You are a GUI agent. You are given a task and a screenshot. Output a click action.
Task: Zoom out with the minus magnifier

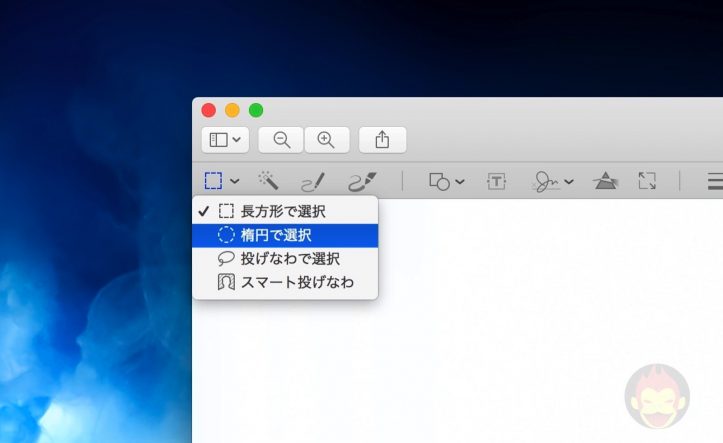tap(281, 140)
